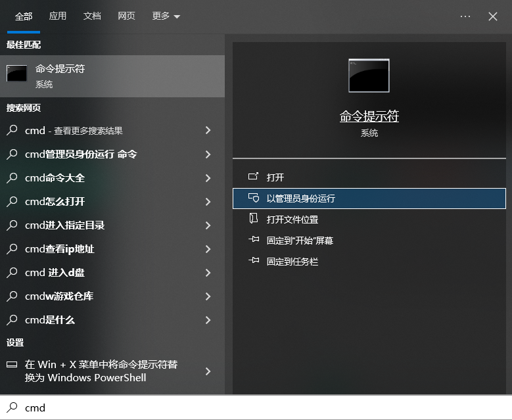Expand arrow for cmd查看ip地址
Viewport: 512px width, 420px height.
208,249
